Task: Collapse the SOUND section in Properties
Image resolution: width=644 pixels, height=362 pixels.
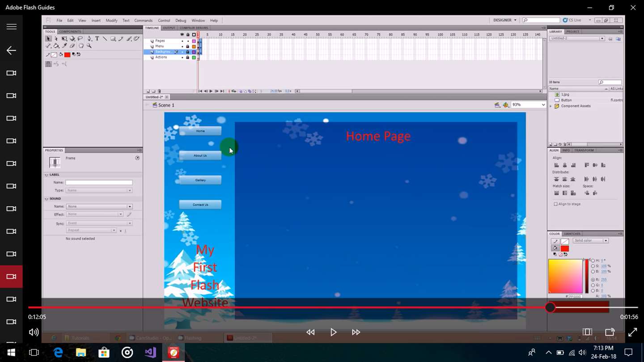Action: tap(47, 198)
